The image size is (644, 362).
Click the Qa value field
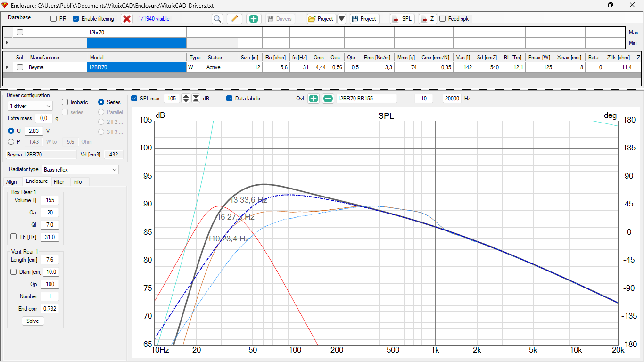50,213
